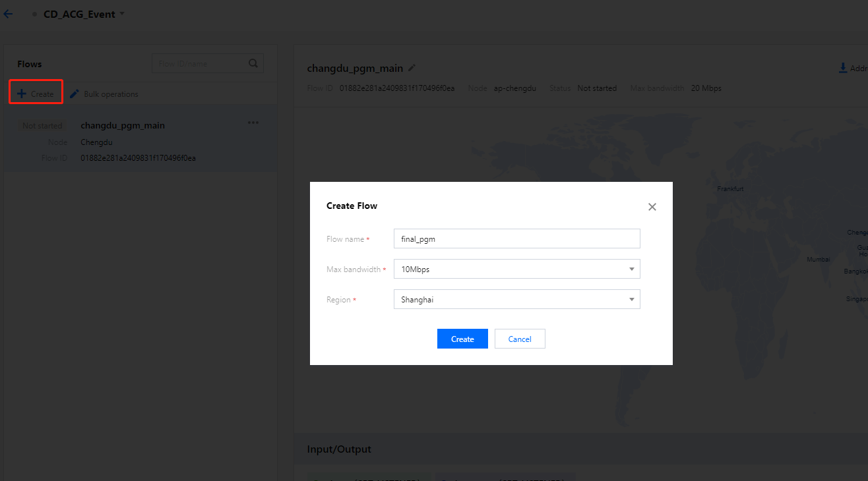The width and height of the screenshot is (868, 481).
Task: Click the search magnifier icon in Flows
Action: pyautogui.click(x=253, y=63)
